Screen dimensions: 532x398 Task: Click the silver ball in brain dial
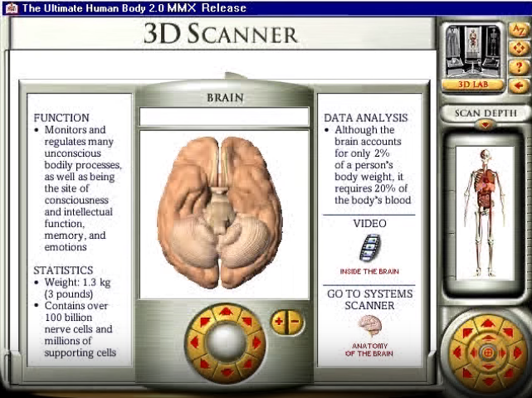tap(225, 342)
